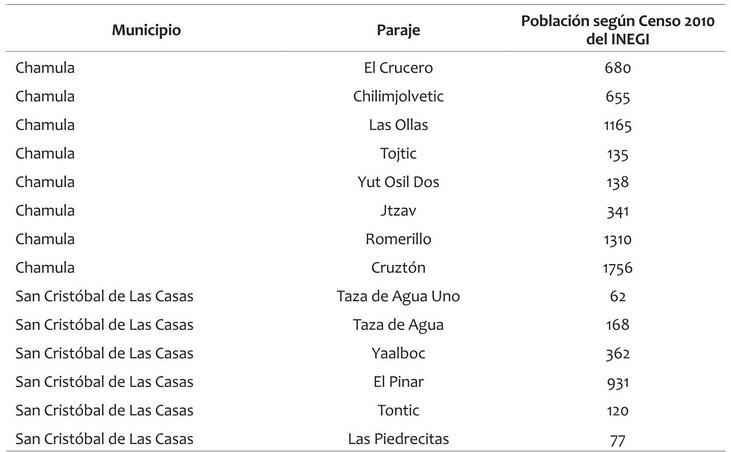Image resolution: width=731 pixels, height=452 pixels.
Task: Click the Paraje column header
Action: (x=398, y=30)
